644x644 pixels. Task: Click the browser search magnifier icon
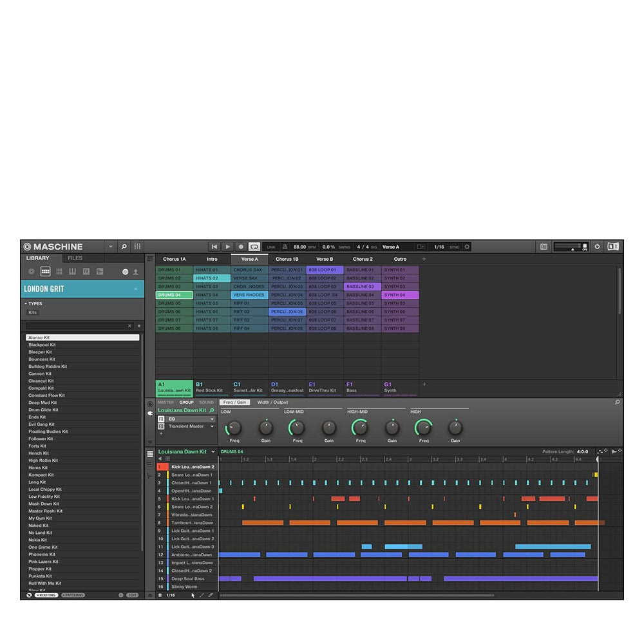tap(124, 247)
